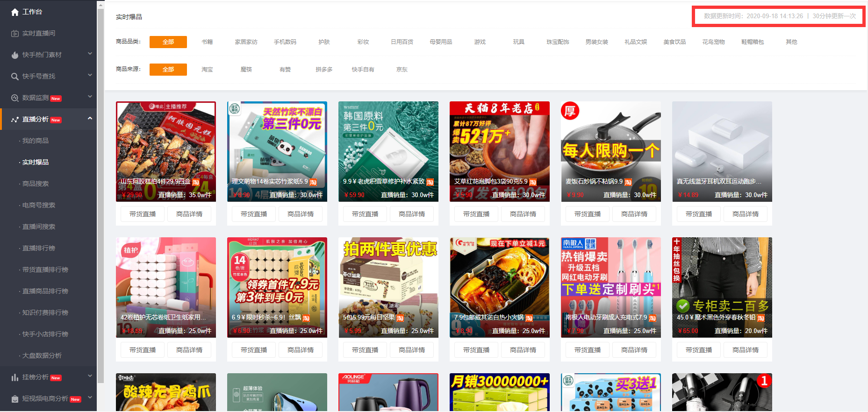Open 我的商品 in sidebar
The width and height of the screenshot is (868, 412).
click(36, 141)
